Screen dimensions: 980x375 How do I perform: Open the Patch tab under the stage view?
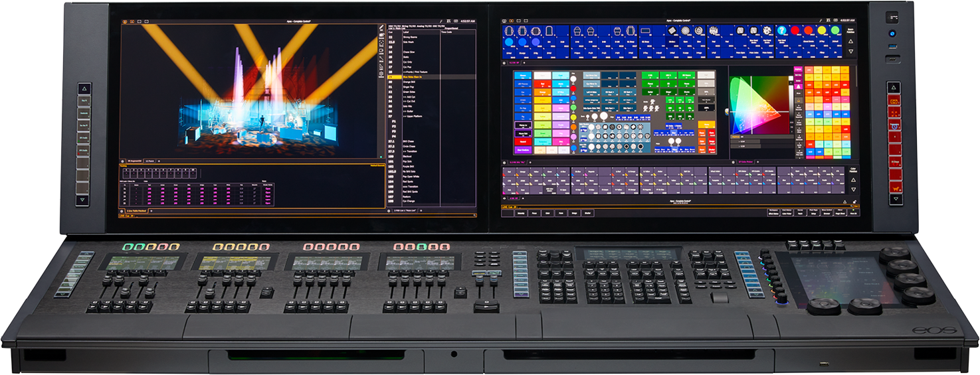point(149,161)
